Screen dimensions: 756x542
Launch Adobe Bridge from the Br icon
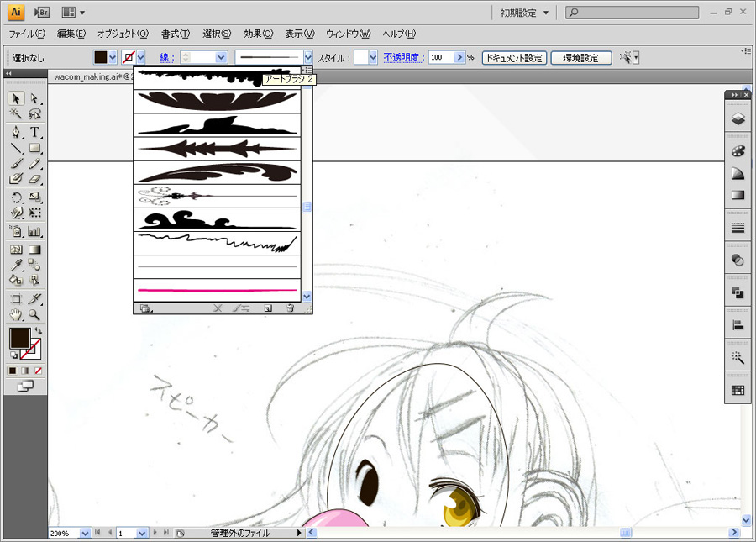(42, 13)
